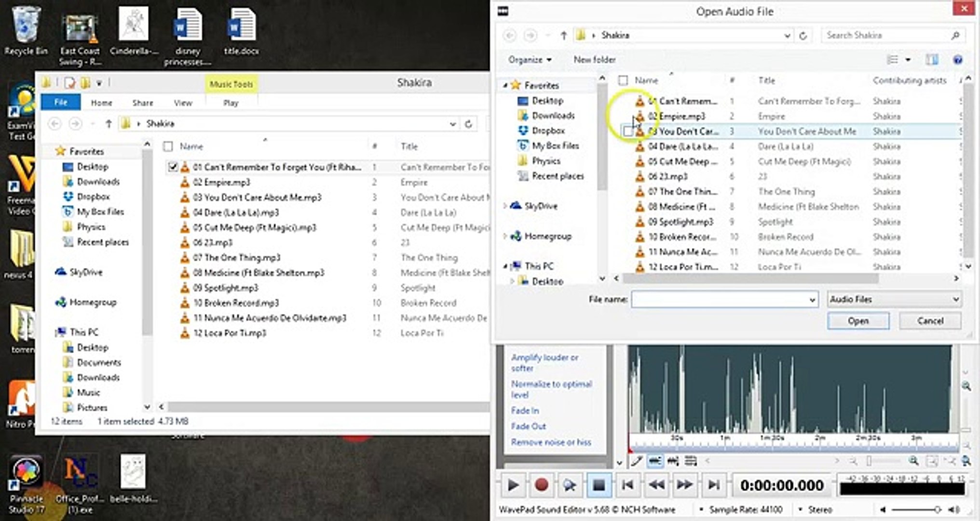Click the Stop button in WavePad
Screen dimensions: 980x521
(599, 485)
